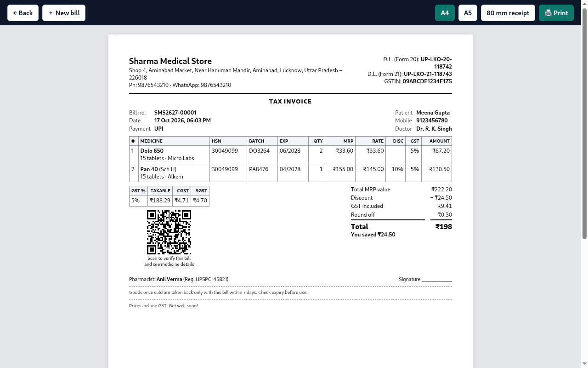Image resolution: width=588 pixels, height=368 pixels.
Task: Click pharmacist name Anil Verma
Action: coord(169,279)
